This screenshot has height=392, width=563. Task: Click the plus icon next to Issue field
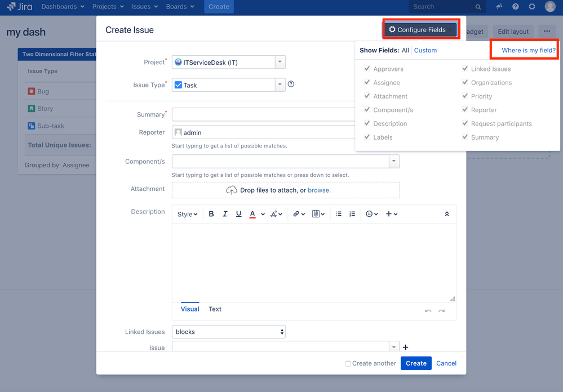405,347
